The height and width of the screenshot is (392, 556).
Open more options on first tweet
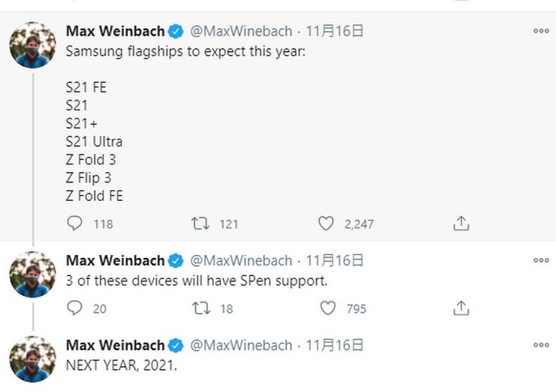[541, 31]
